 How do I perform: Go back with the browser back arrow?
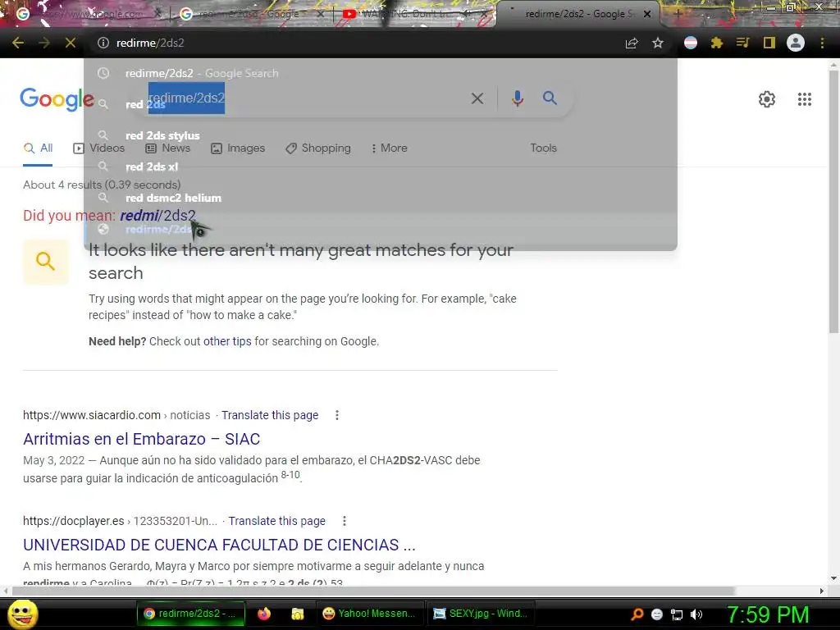pyautogui.click(x=18, y=43)
